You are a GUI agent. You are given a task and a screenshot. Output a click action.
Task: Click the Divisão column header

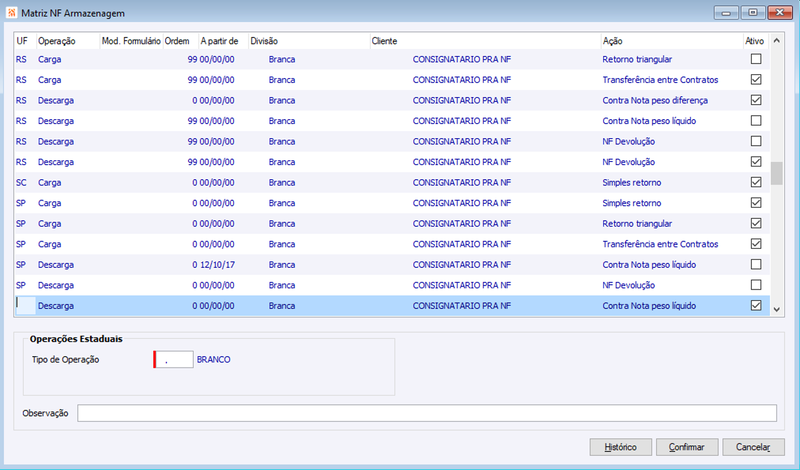click(309, 41)
